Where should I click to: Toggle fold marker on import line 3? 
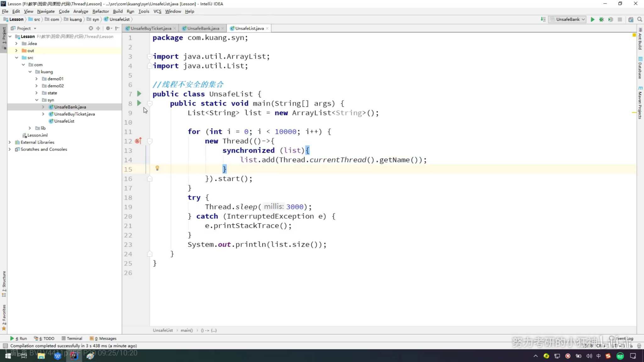click(x=150, y=56)
